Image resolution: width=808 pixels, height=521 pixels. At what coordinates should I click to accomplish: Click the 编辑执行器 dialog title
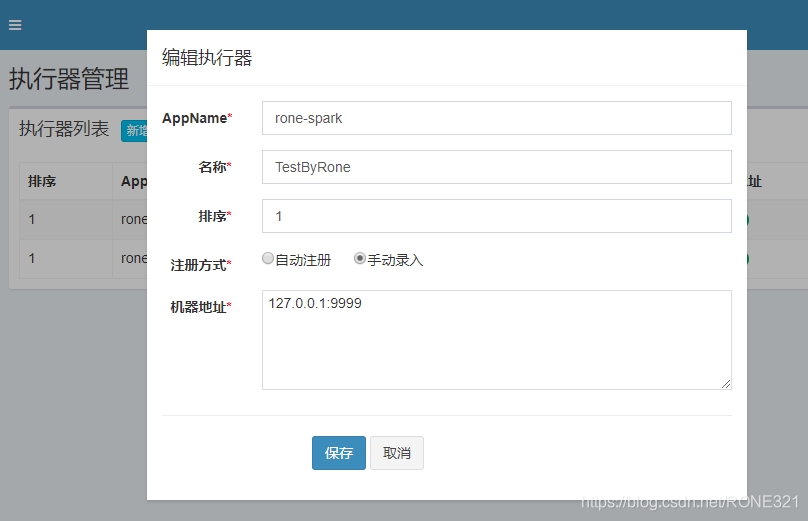(x=207, y=58)
